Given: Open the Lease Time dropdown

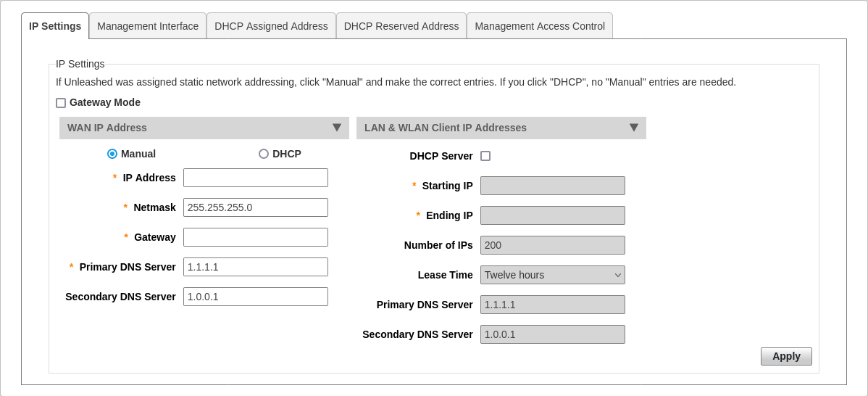Looking at the screenshot, I should coord(552,275).
